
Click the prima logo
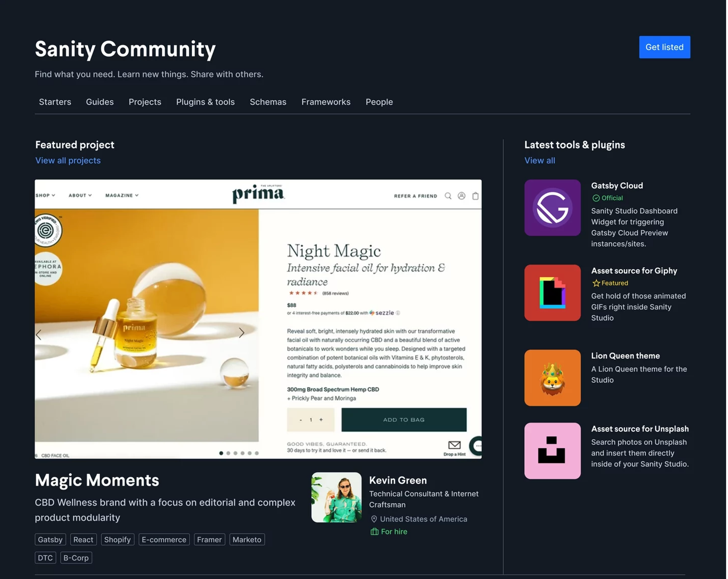click(x=258, y=194)
